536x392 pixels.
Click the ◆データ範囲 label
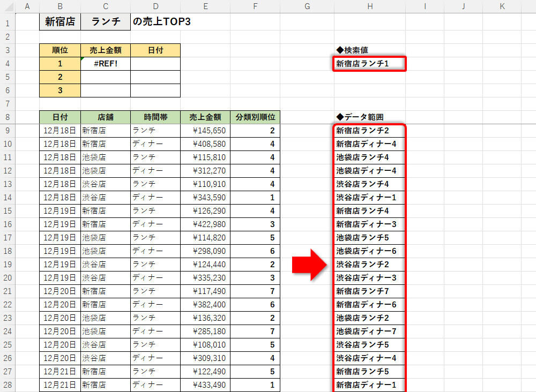click(x=360, y=117)
